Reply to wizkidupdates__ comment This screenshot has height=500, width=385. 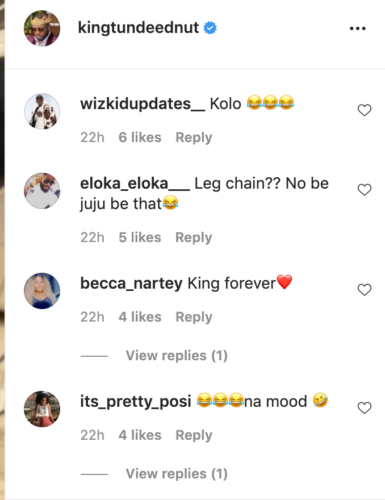[x=194, y=138]
